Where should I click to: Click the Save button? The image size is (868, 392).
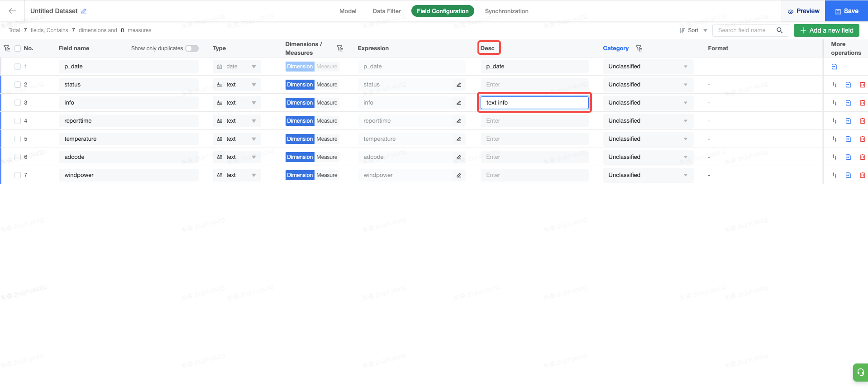[846, 11]
